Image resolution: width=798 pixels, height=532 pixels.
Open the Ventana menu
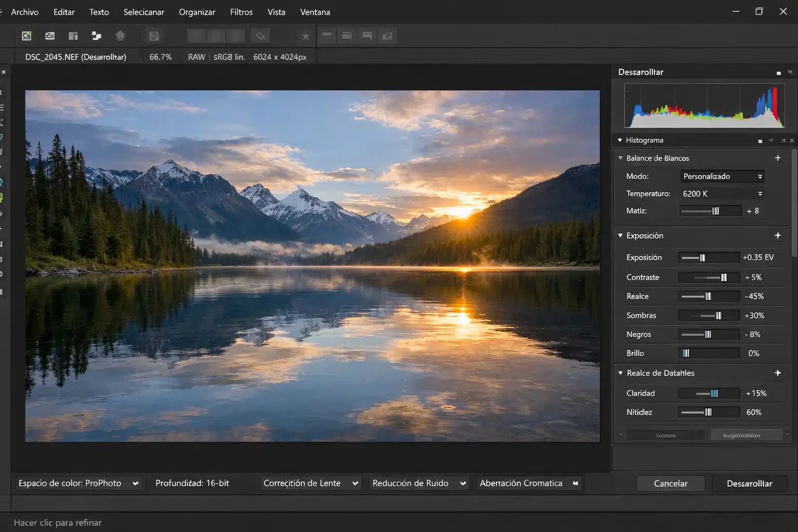(315, 12)
